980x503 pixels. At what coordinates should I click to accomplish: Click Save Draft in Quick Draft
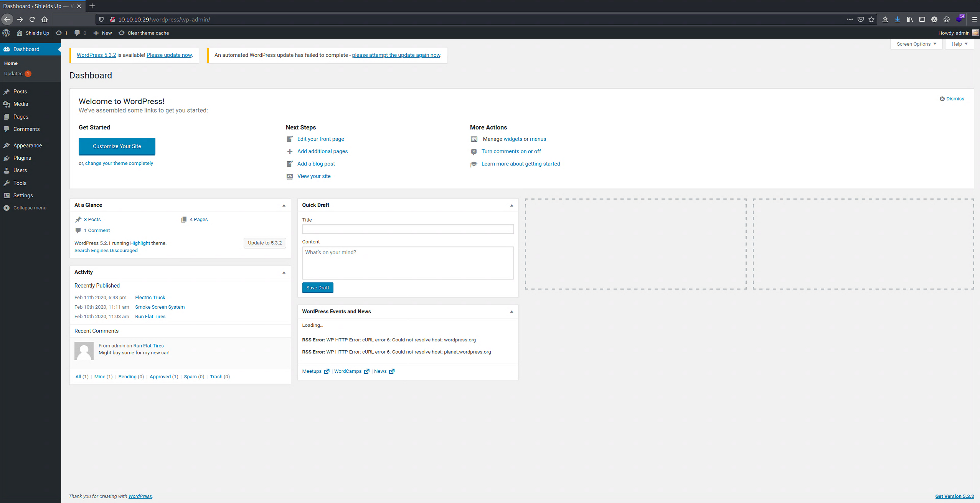coord(317,287)
